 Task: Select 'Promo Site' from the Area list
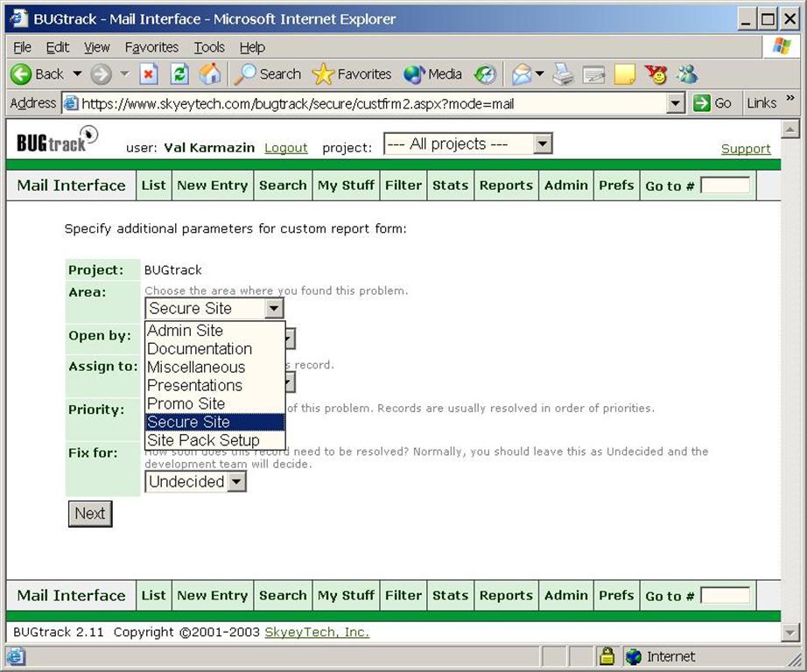coord(186,403)
